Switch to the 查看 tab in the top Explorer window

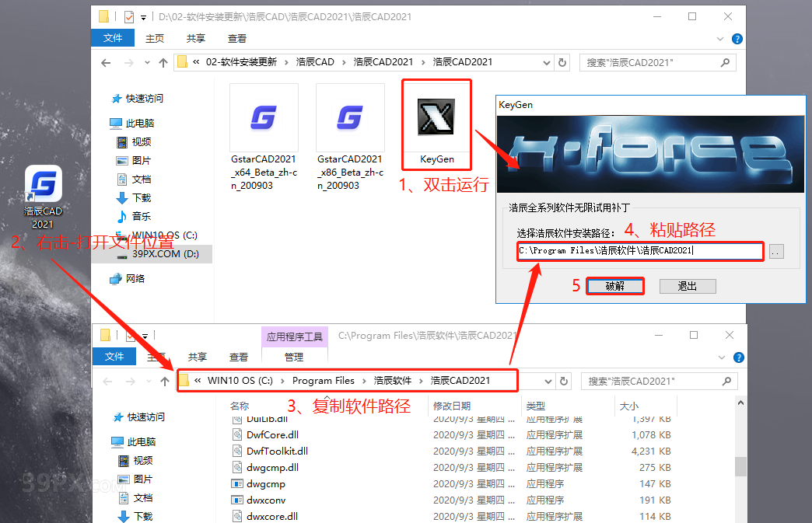click(237, 38)
